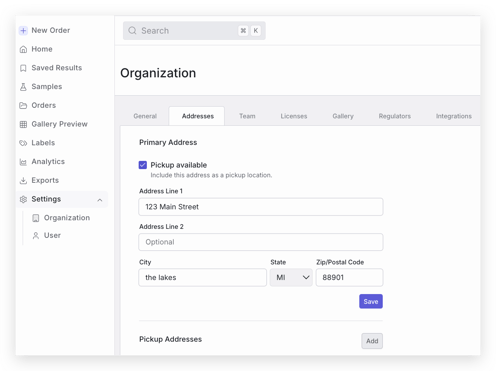496x371 pixels.
Task: Click the Pickup available label text
Action: (179, 165)
